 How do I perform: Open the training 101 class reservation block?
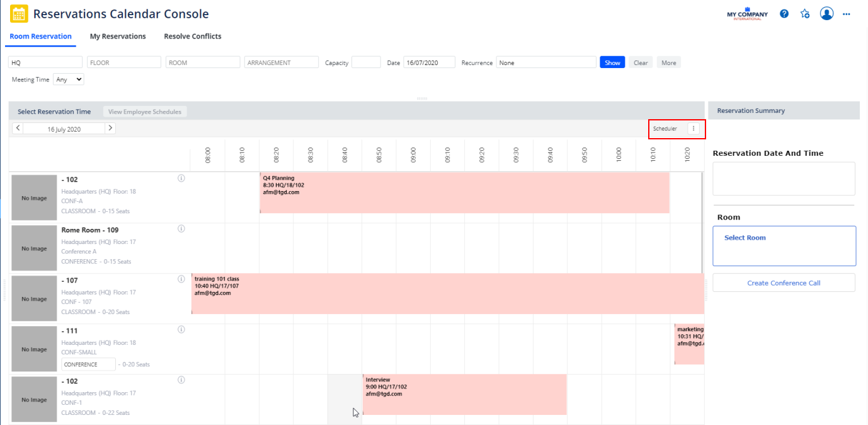click(x=447, y=294)
